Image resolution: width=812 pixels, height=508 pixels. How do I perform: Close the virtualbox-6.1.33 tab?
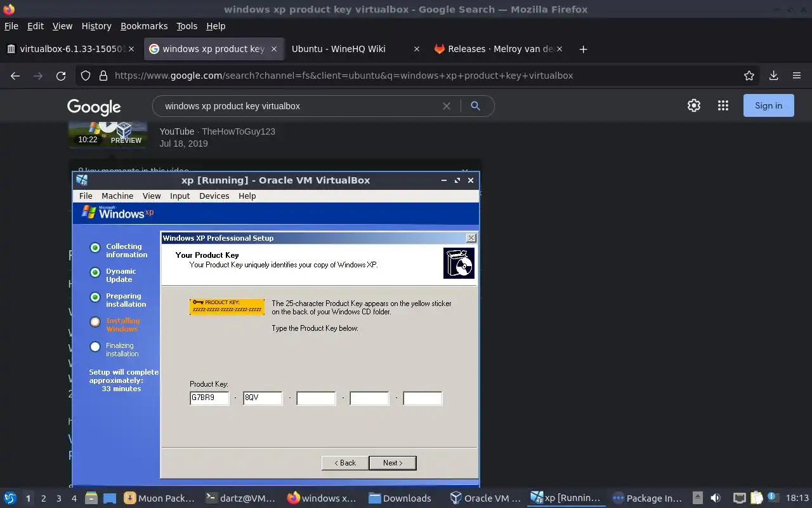click(131, 49)
